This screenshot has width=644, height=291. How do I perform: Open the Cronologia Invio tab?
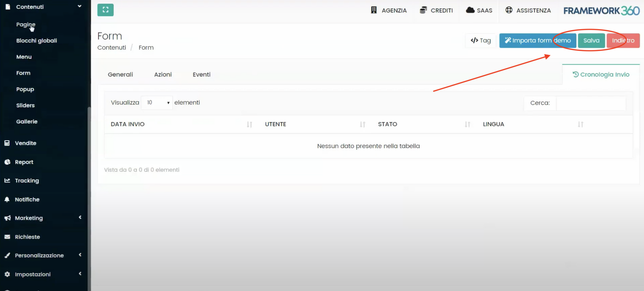coord(601,75)
